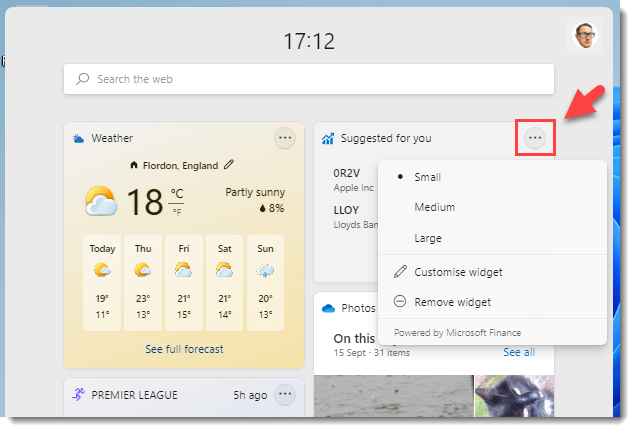Select the Fri forecast card
Image resolution: width=635 pixels, height=432 pixels.
click(184, 283)
